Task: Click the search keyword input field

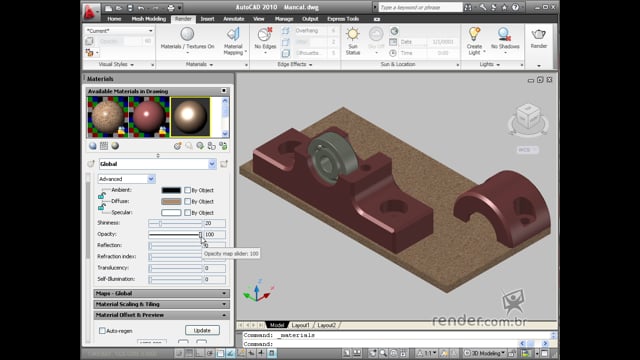Action: click(420, 7)
